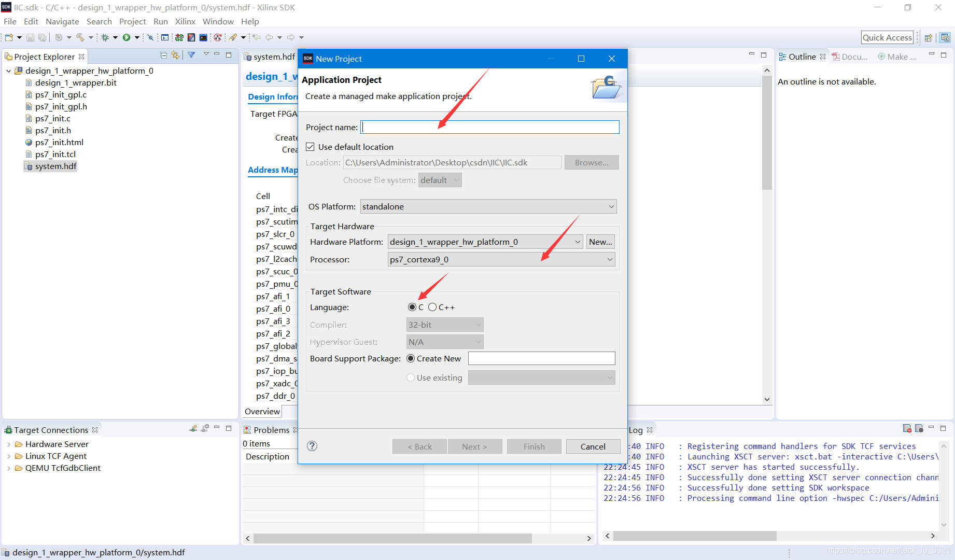Select design_1_wrapper.bit file
This screenshot has height=560, width=955.
tap(71, 82)
